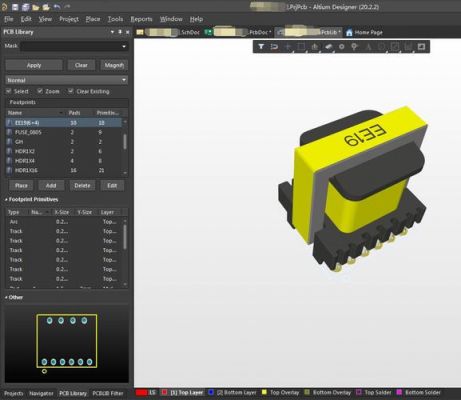The width and height of the screenshot is (461, 400).
Task: Open the Reports menu
Action: point(141,19)
